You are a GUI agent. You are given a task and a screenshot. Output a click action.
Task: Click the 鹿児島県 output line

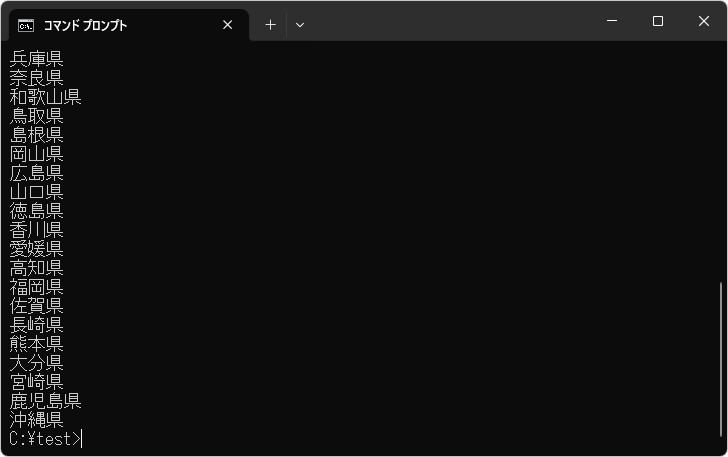(x=45, y=401)
